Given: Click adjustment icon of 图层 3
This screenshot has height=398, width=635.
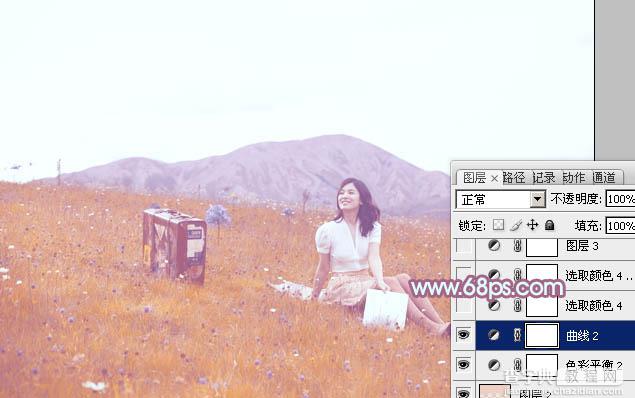Looking at the screenshot, I should coord(494,245).
